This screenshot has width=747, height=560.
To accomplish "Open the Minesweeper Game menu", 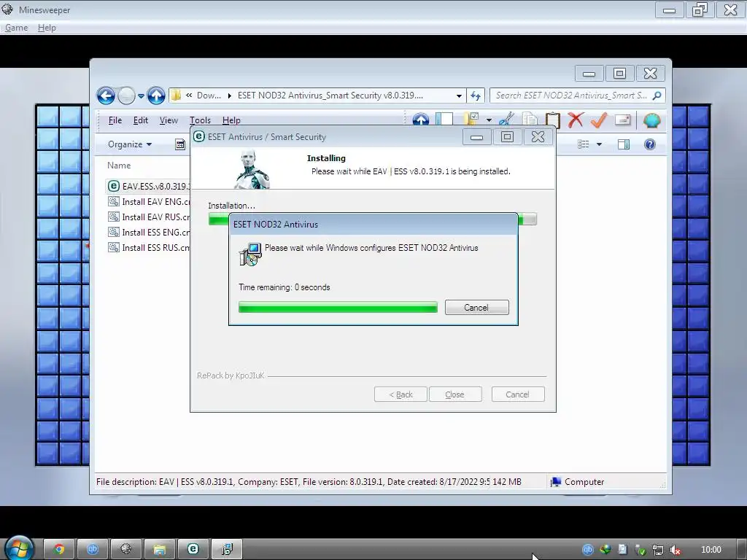I will (x=16, y=28).
